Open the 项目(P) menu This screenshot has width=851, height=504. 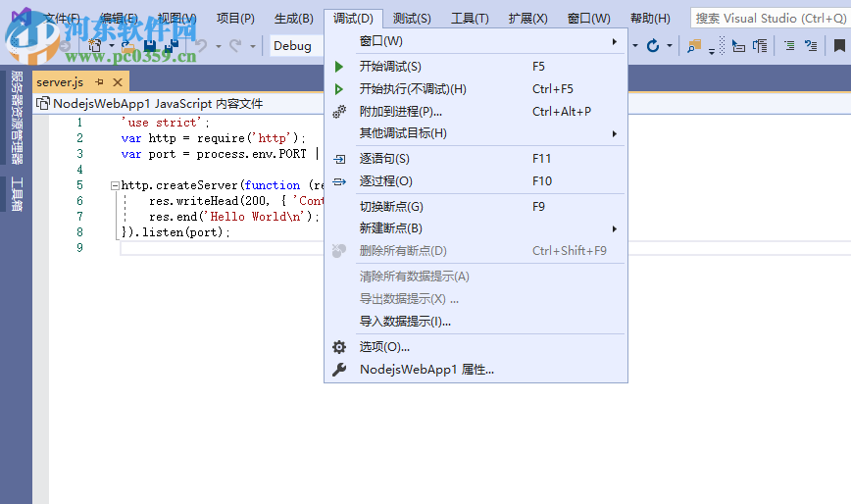[235, 19]
